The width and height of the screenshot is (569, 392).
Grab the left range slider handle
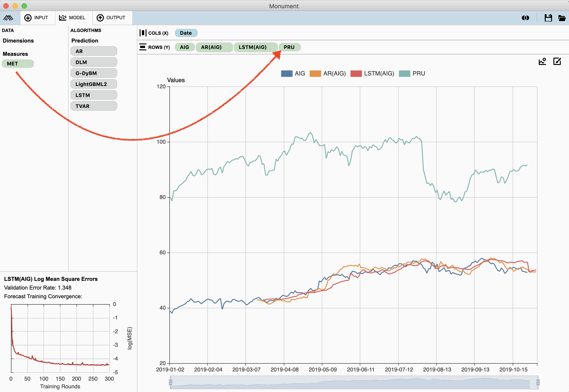[170, 382]
